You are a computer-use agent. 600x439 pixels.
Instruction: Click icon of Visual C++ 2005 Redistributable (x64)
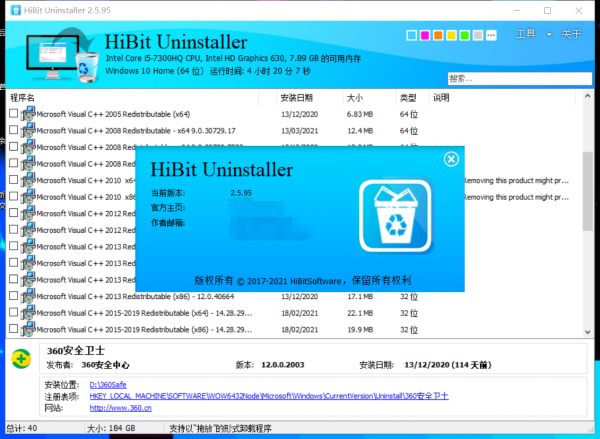click(x=28, y=115)
